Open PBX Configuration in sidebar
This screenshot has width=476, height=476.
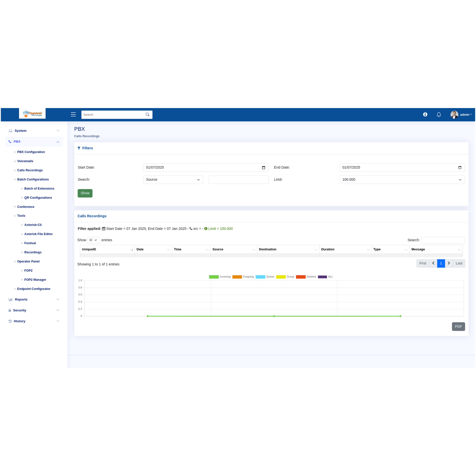[31, 152]
